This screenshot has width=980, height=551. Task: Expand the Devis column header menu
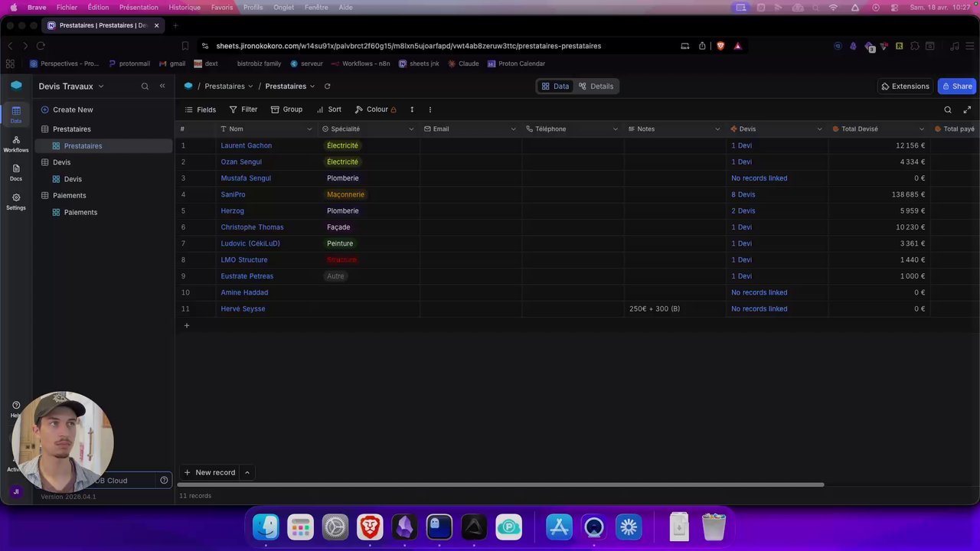click(819, 129)
